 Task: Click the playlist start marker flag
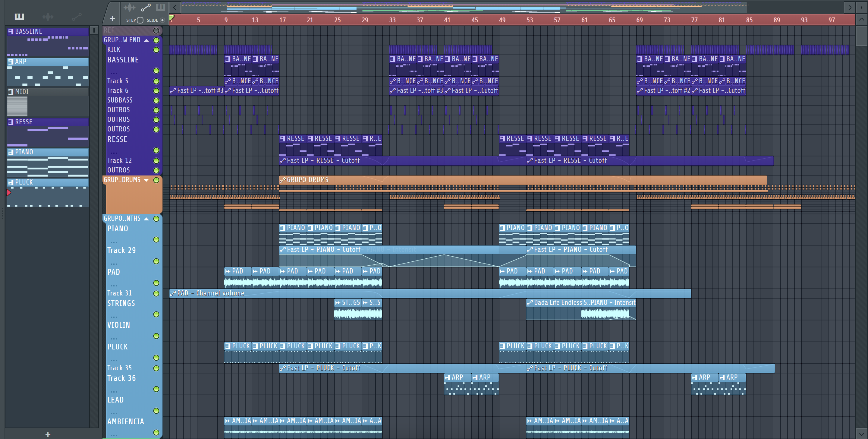171,18
